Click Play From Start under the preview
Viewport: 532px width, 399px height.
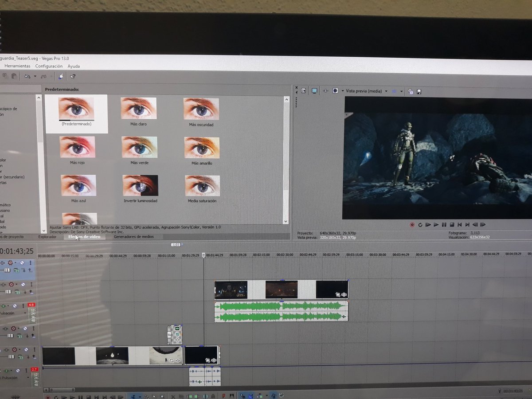428,225
